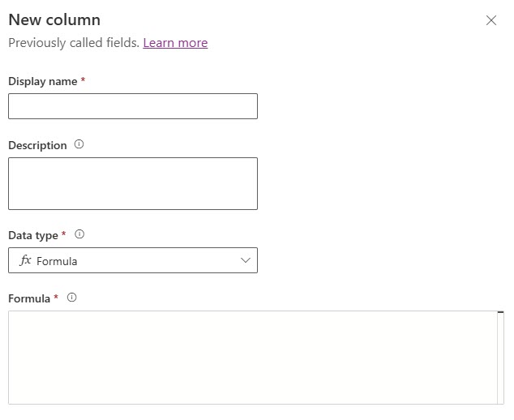Image resolution: width=514 pixels, height=420 pixels.
Task: Click inside the Formula editor box
Action: (251, 357)
